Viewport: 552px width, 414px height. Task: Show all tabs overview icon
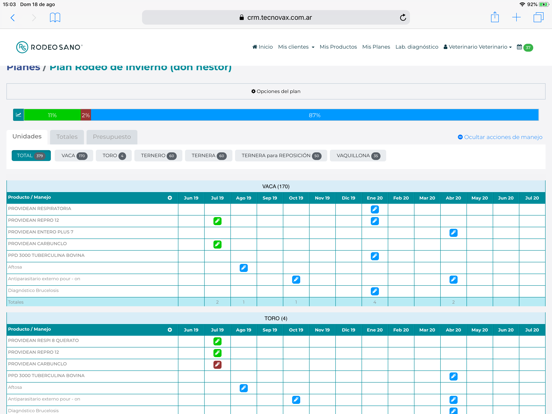pyautogui.click(x=538, y=17)
